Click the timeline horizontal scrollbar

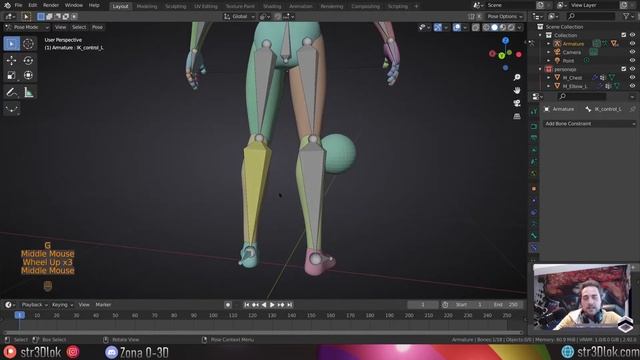[262, 333]
